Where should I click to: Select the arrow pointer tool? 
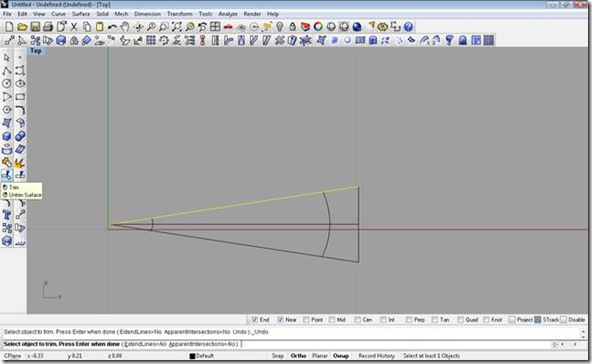coord(7,58)
